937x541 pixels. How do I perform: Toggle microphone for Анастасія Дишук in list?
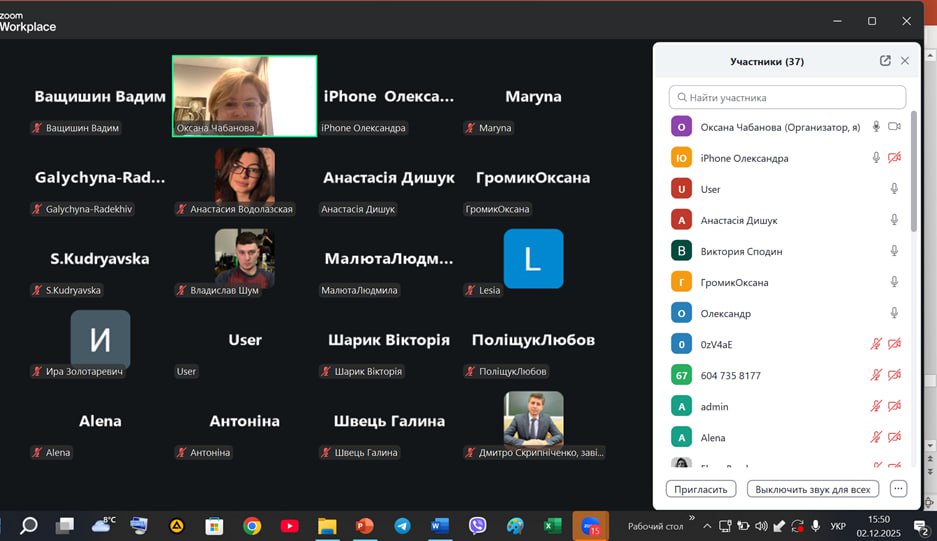[x=894, y=220]
